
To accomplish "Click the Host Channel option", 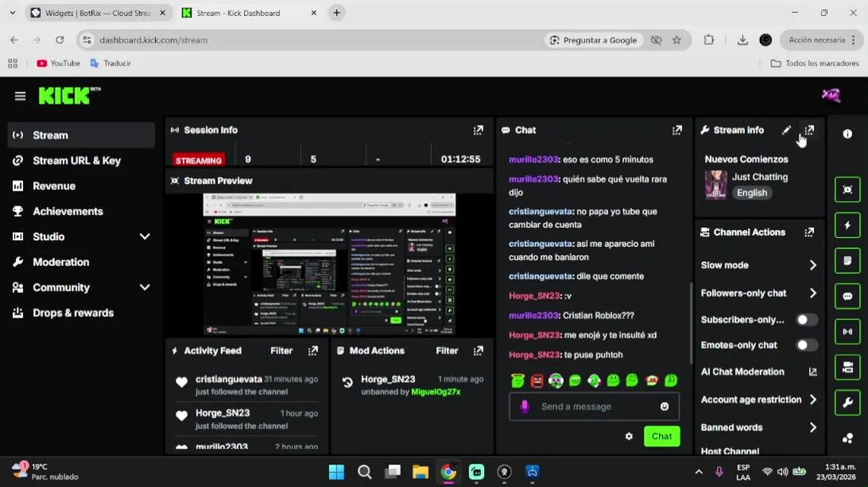I will 730,451.
